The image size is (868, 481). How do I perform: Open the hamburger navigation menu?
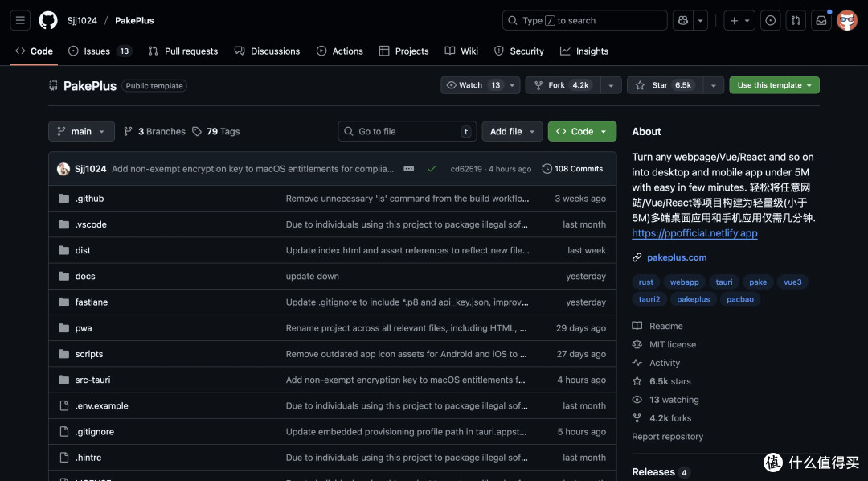click(20, 20)
